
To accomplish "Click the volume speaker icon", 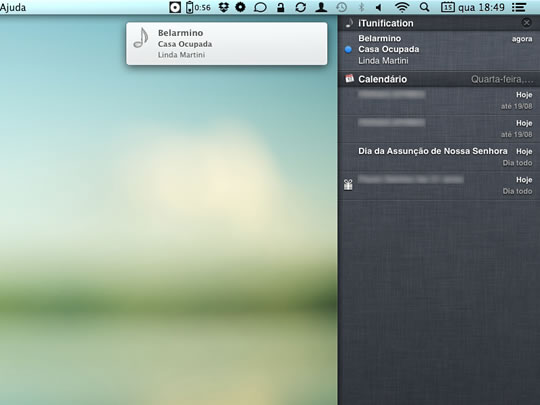I will click(379, 7).
